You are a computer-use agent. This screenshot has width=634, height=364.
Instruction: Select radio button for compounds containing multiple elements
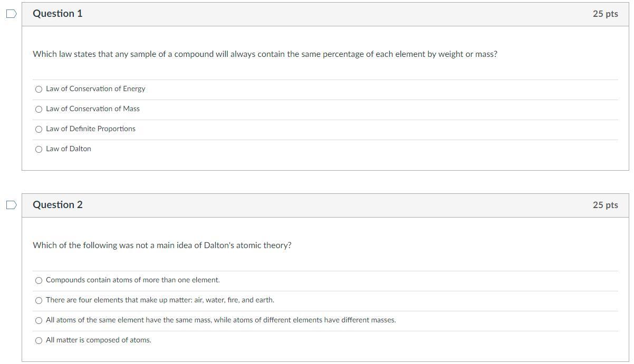(39, 281)
